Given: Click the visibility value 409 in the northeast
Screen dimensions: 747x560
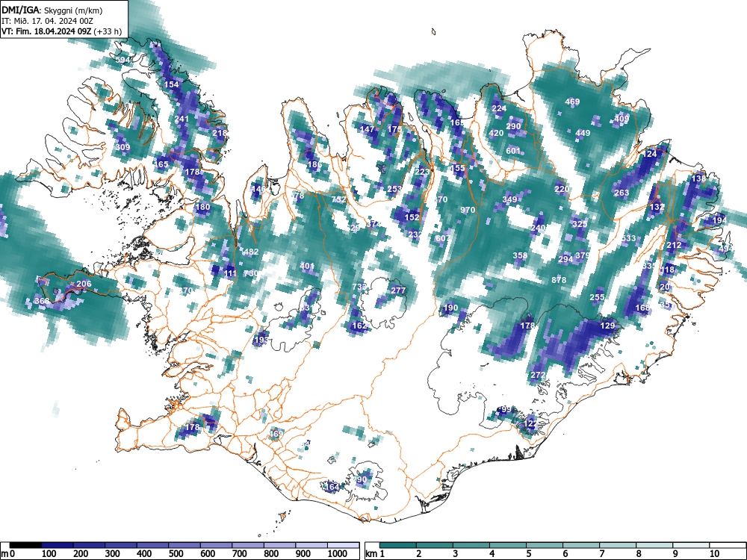Looking at the screenshot, I should [x=622, y=119].
